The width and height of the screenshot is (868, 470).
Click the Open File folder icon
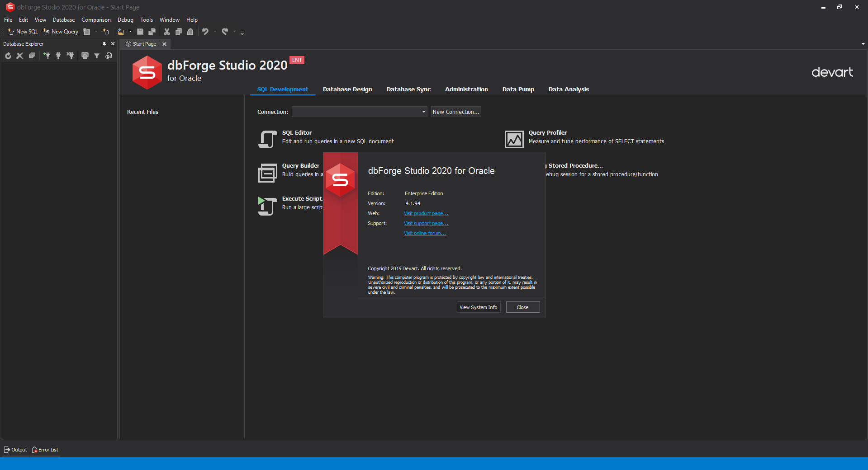[121, 32]
